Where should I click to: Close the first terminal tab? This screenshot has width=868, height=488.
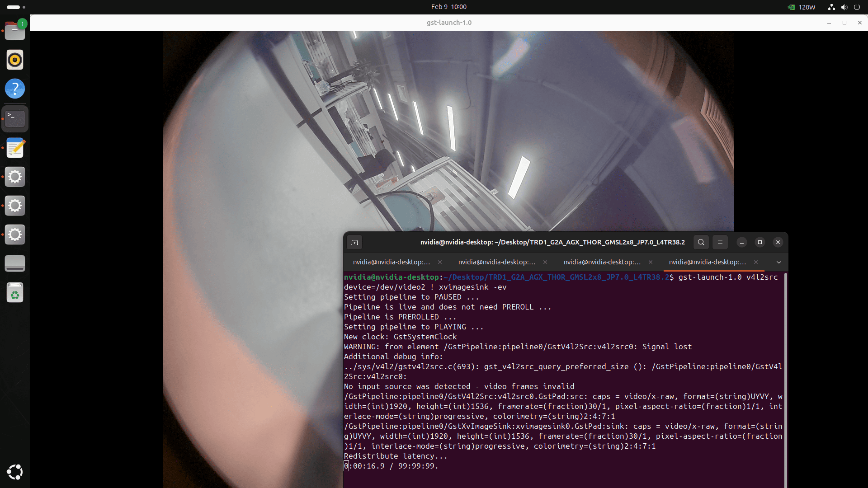point(440,262)
